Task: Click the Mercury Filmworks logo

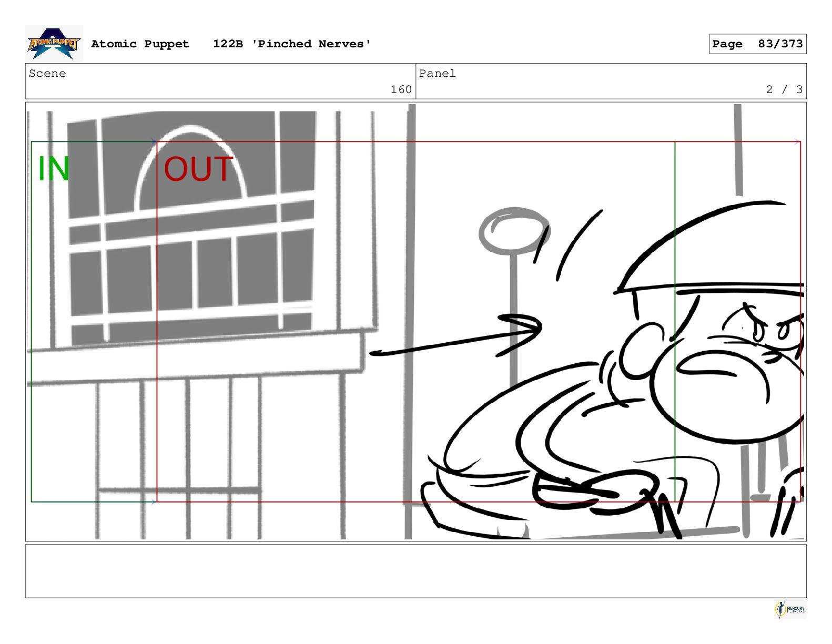Action: tap(790, 609)
